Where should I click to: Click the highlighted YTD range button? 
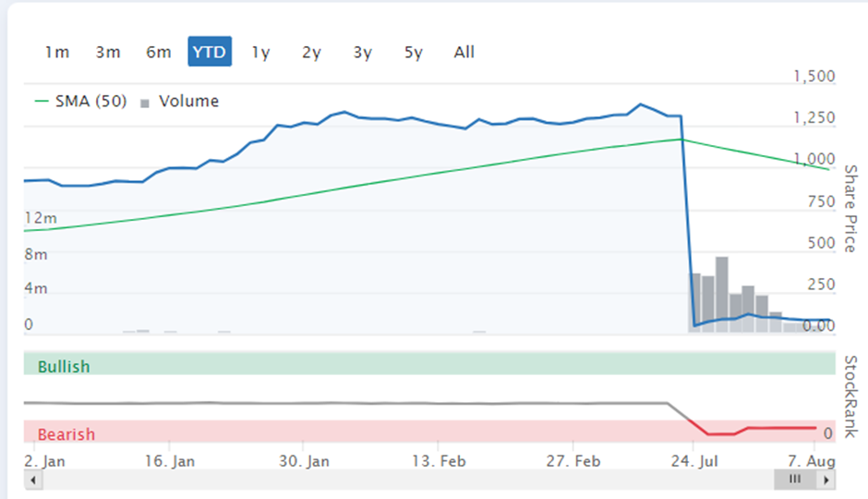tap(210, 52)
